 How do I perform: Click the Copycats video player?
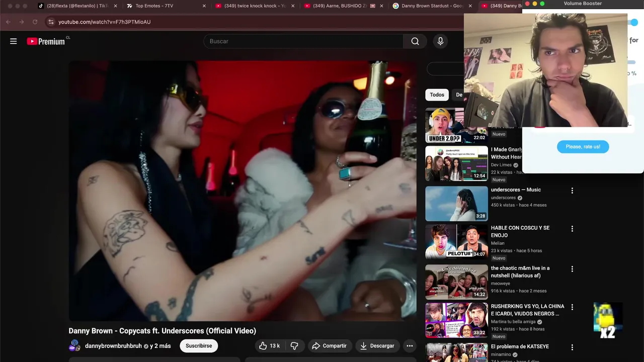[243, 191]
